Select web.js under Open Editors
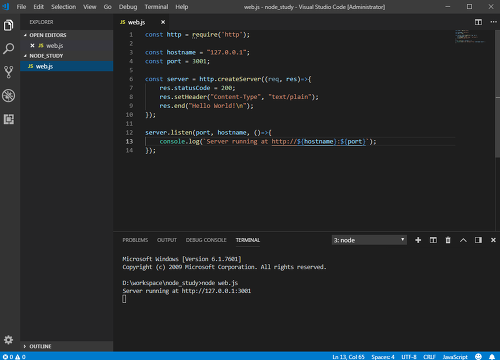 pyautogui.click(x=67, y=45)
